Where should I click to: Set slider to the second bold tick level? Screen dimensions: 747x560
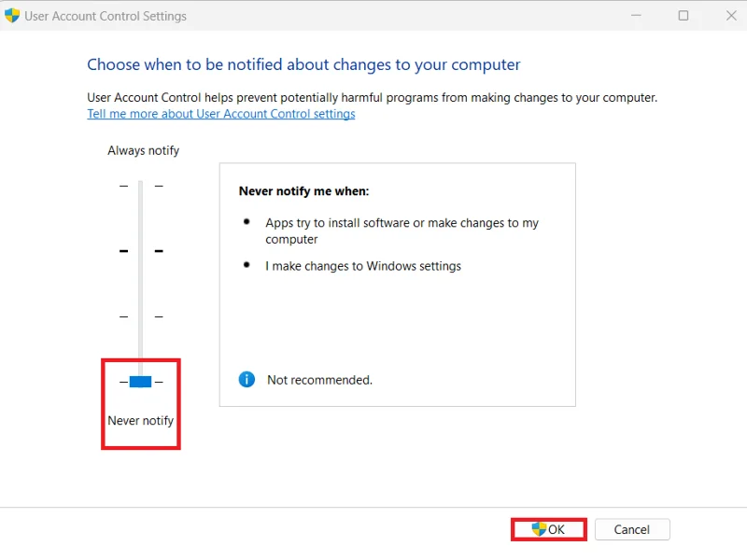[140, 251]
